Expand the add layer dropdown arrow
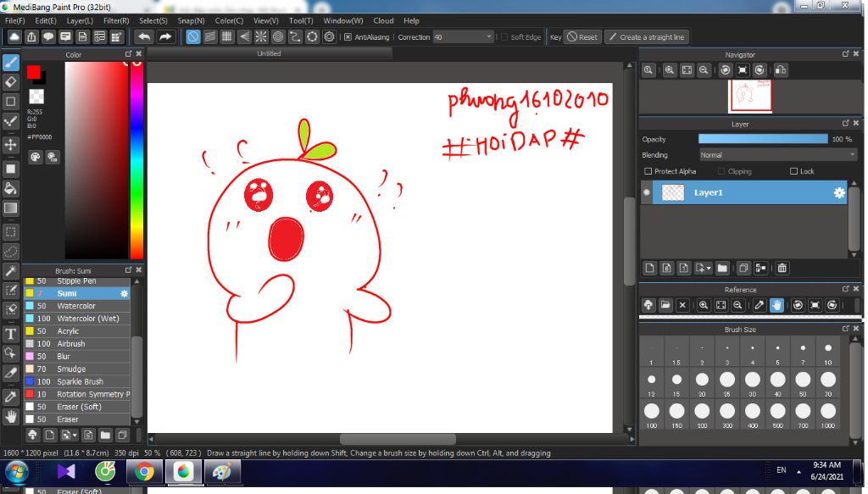Image resolution: width=868 pixels, height=494 pixels. [709, 269]
